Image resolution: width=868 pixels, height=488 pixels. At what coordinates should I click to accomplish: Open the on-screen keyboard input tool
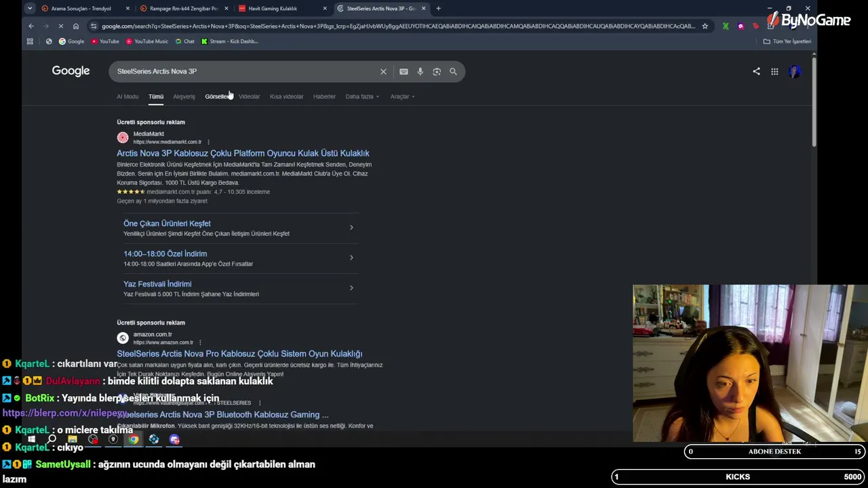403,71
